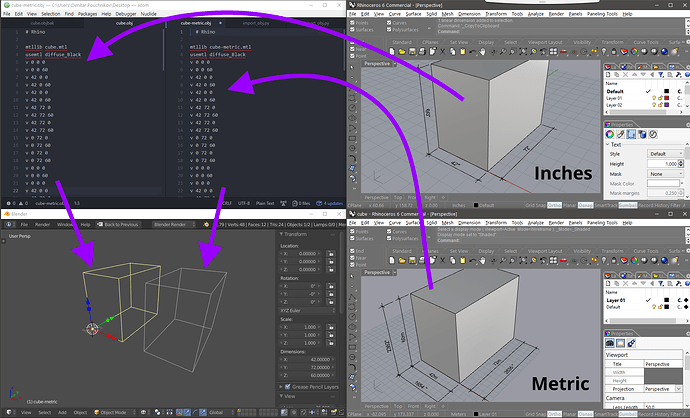The image size is (690, 418).
Task: Click the red Layer 01 color swatch
Action: (x=667, y=98)
